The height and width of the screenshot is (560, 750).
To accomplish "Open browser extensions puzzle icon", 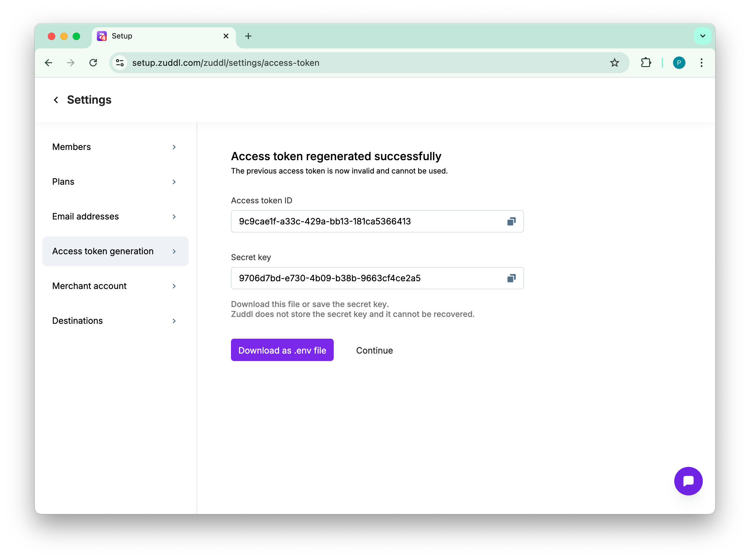I will click(x=646, y=63).
